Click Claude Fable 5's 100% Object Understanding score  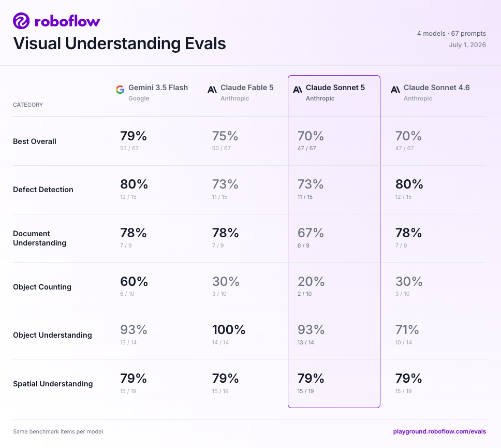[229, 330]
